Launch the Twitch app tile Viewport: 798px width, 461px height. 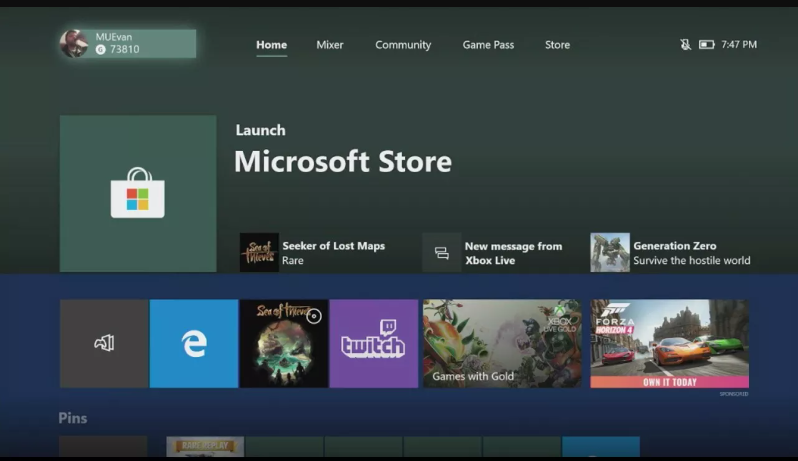pyautogui.click(x=374, y=343)
